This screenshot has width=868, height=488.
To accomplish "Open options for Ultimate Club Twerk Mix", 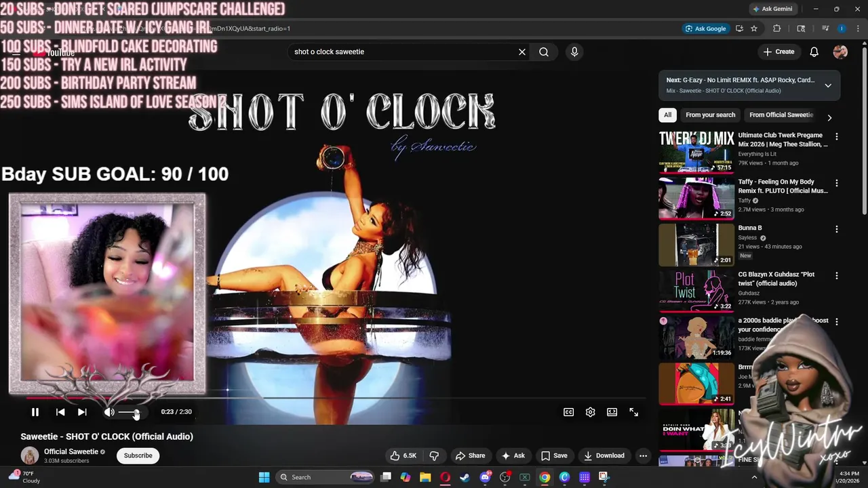I will tap(837, 136).
